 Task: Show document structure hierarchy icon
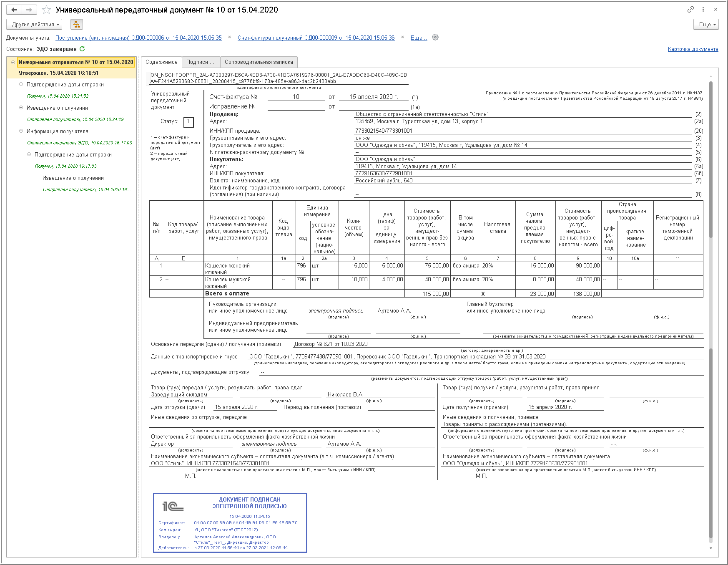pos(77,24)
